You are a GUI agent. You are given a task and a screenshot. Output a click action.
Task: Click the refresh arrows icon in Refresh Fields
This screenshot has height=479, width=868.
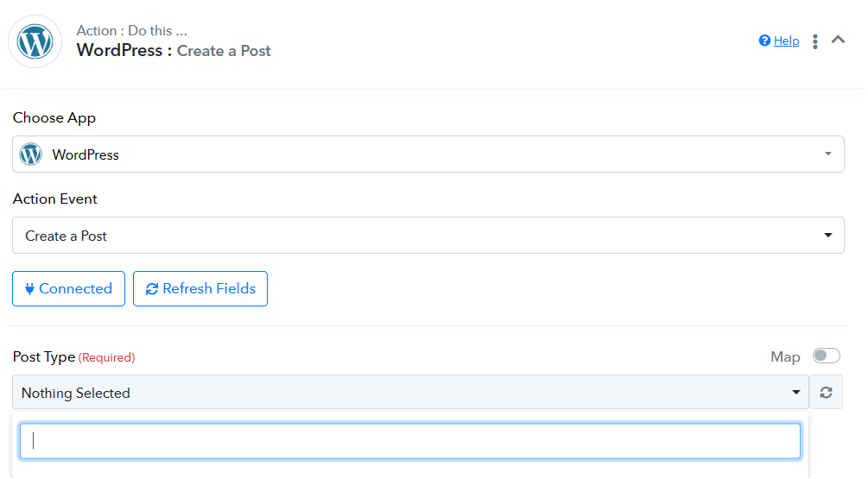[152, 289]
